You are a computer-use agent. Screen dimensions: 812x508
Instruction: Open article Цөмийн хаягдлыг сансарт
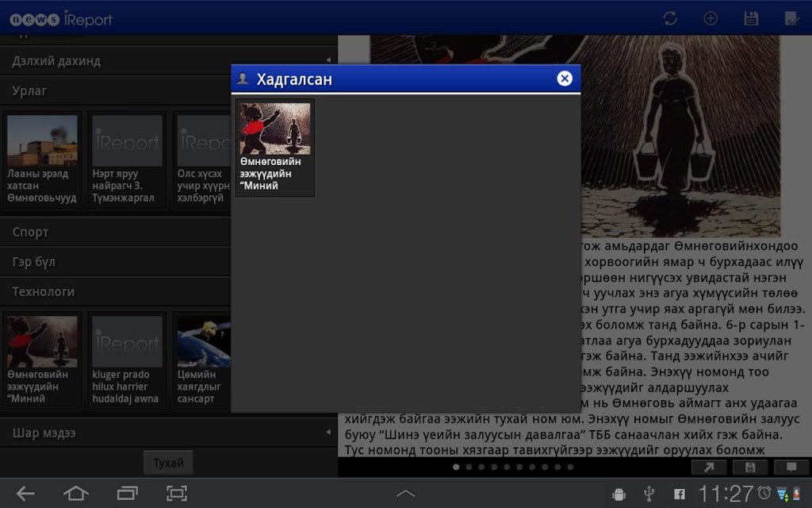coord(202,361)
